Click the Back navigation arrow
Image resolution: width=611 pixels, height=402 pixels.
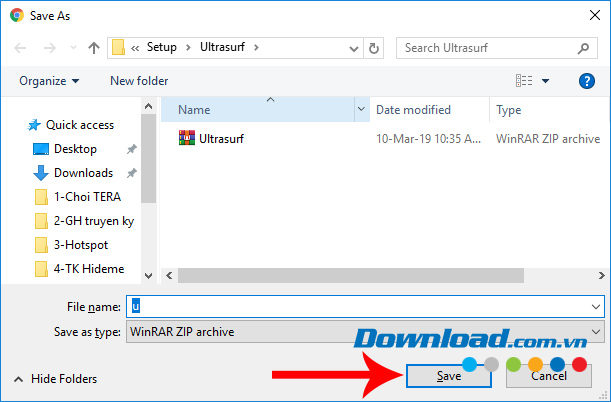tap(20, 48)
